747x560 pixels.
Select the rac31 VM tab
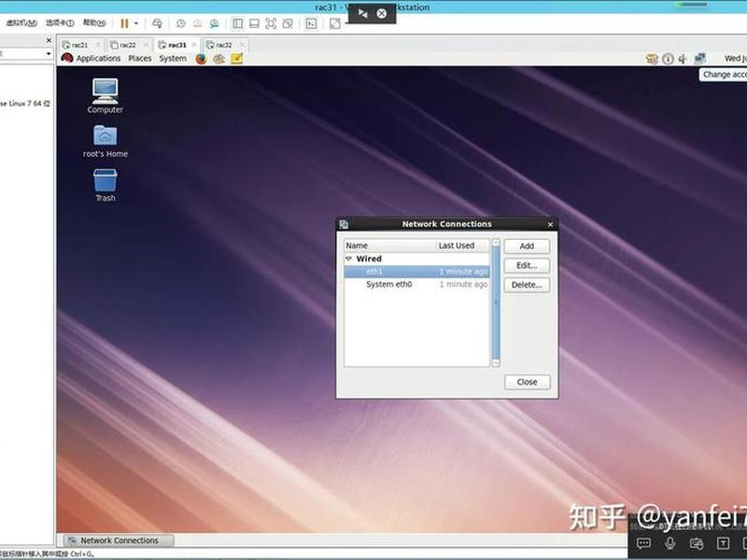pyautogui.click(x=177, y=45)
